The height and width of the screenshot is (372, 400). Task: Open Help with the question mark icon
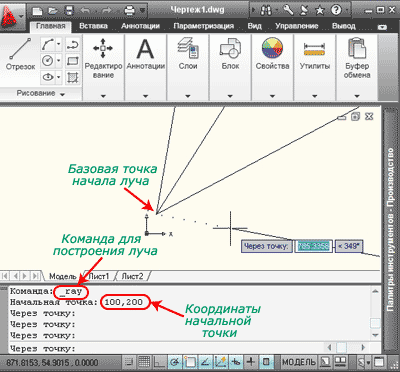tap(336, 11)
